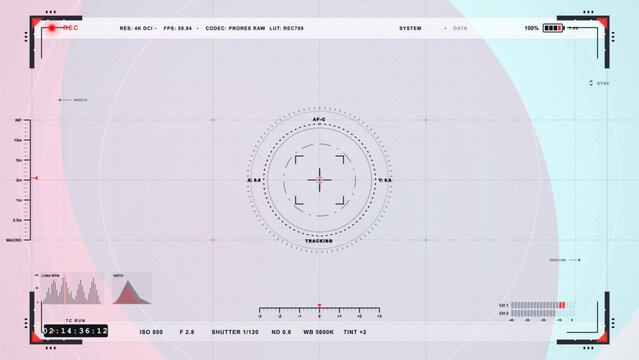Image resolution: width=639 pixels, height=360 pixels.
Task: Click the X: 0.0 coordinate readout
Action: 254,180
